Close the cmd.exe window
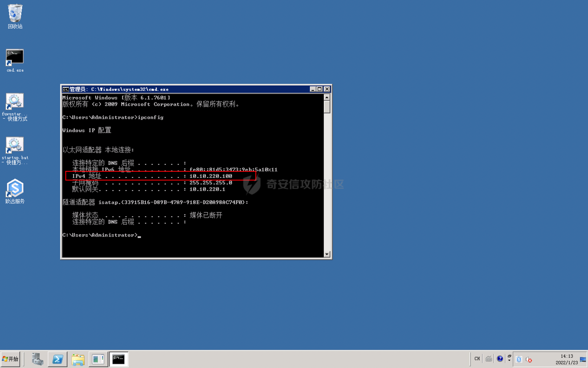 click(327, 89)
